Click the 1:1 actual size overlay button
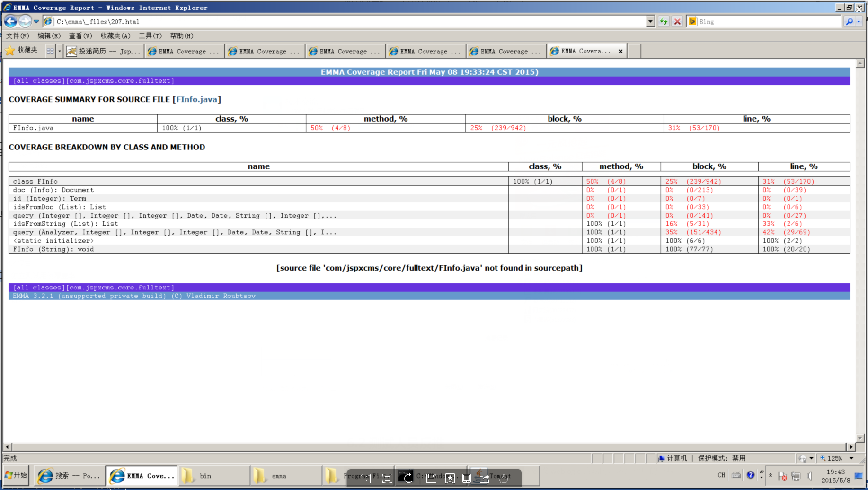 (x=366, y=478)
